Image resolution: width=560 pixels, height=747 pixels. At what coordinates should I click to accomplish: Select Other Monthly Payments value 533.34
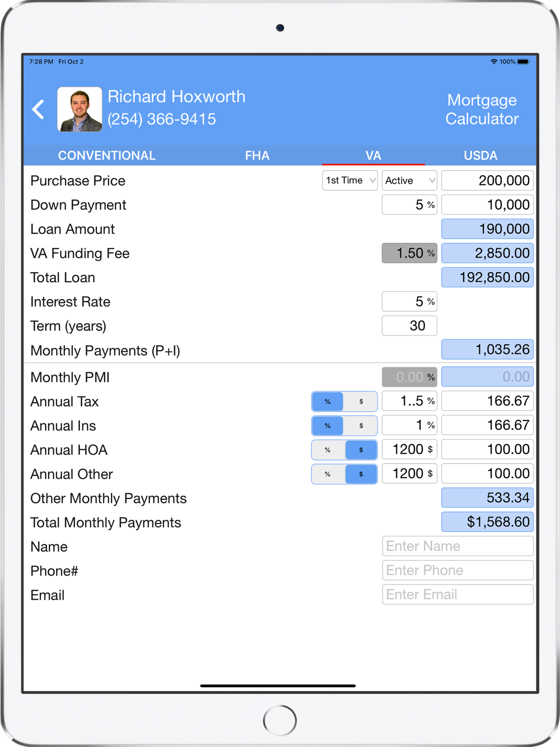pos(487,498)
